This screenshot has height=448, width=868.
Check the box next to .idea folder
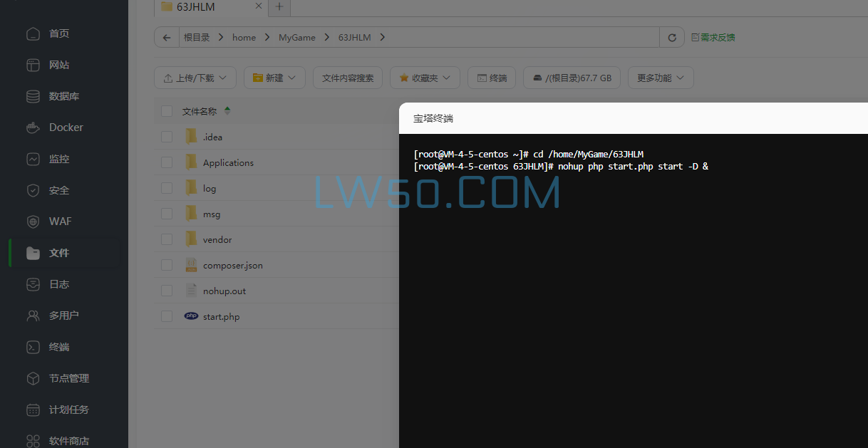pyautogui.click(x=167, y=137)
